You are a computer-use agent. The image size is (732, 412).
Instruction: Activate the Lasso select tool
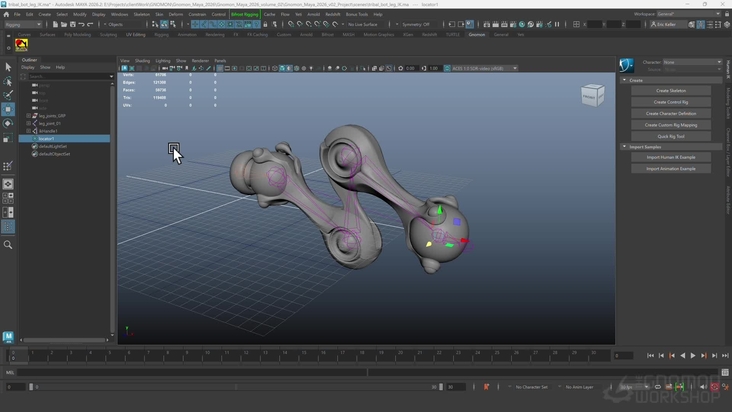tap(8, 81)
